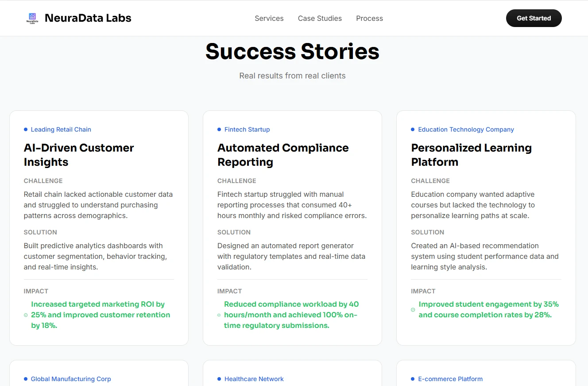Open the AI-Driven Customer Insights card title
The height and width of the screenshot is (386, 588).
79,155
